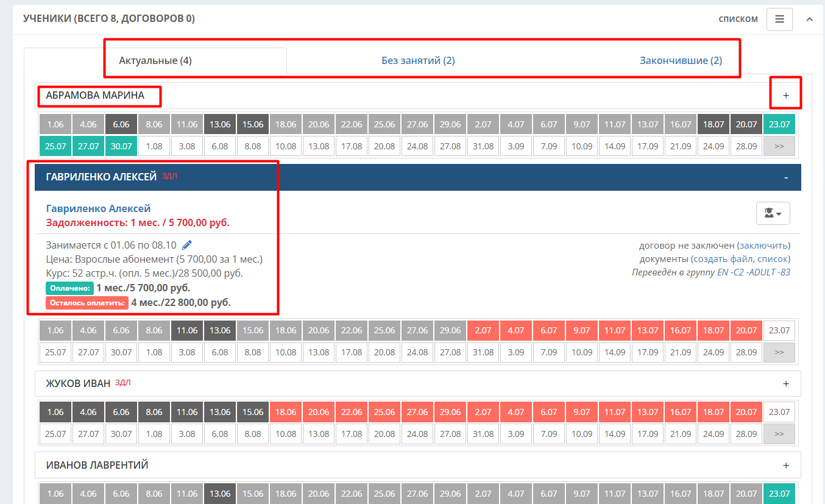Click 28.09 cell in Абрамова row
Screen dimensions: 825x504
(746, 146)
